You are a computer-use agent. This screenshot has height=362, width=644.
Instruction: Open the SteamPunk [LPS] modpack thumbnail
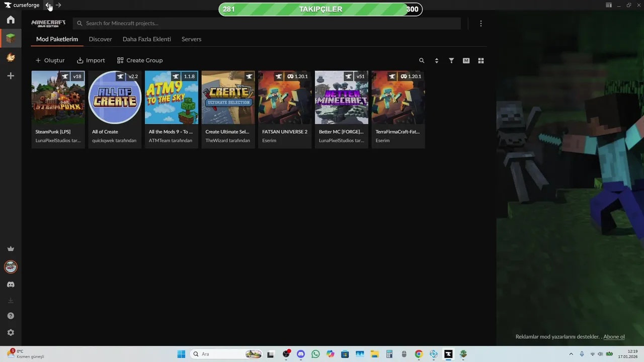[58, 98]
